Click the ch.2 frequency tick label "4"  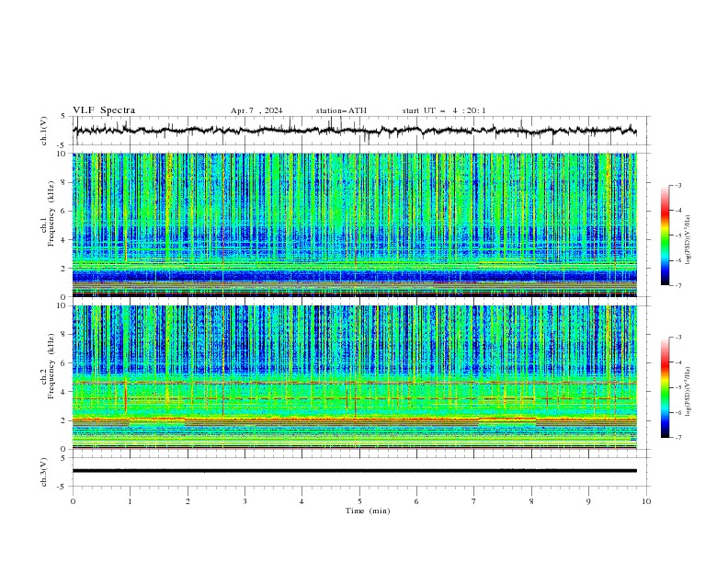pyautogui.click(x=65, y=392)
